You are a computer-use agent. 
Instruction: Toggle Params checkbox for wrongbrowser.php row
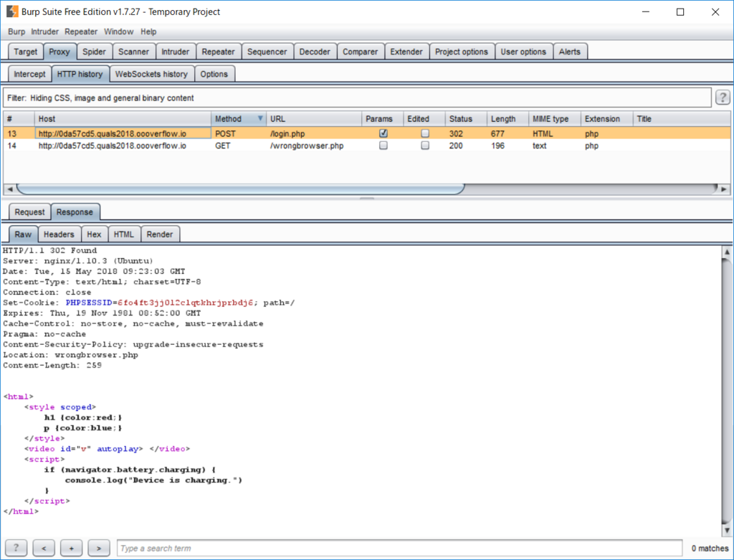click(383, 146)
